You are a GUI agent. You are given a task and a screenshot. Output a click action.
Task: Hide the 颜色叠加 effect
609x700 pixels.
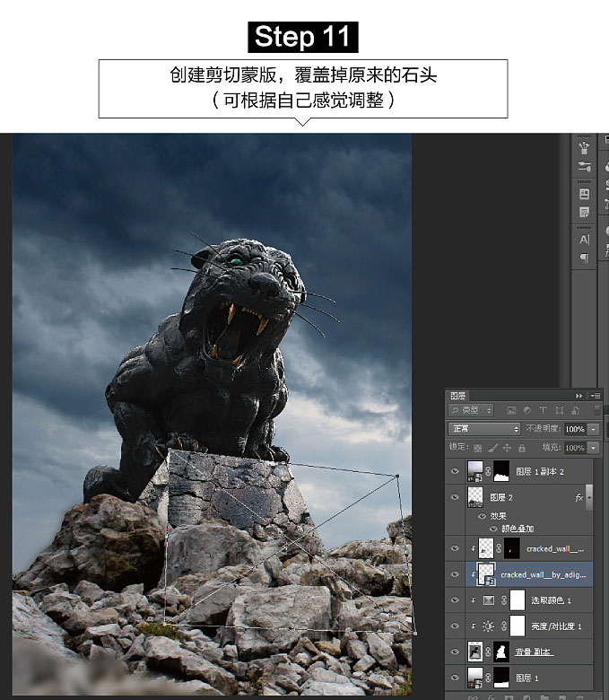pyautogui.click(x=493, y=529)
